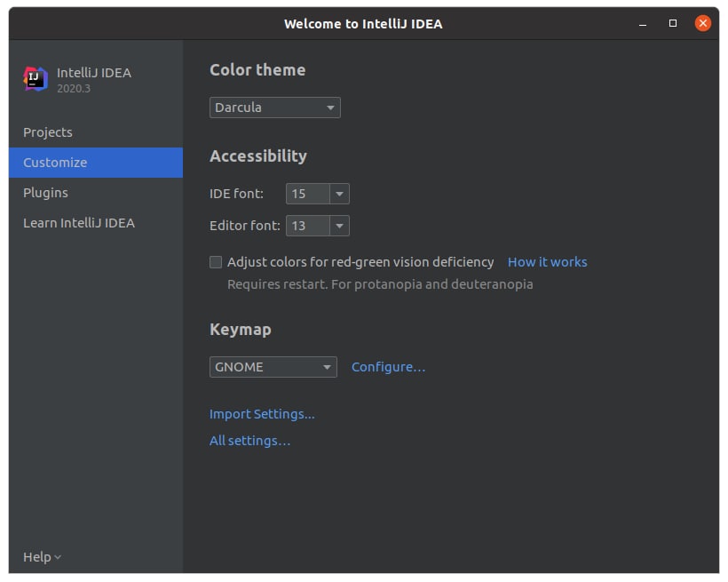Open the Darcula color theme dropdown

point(275,108)
